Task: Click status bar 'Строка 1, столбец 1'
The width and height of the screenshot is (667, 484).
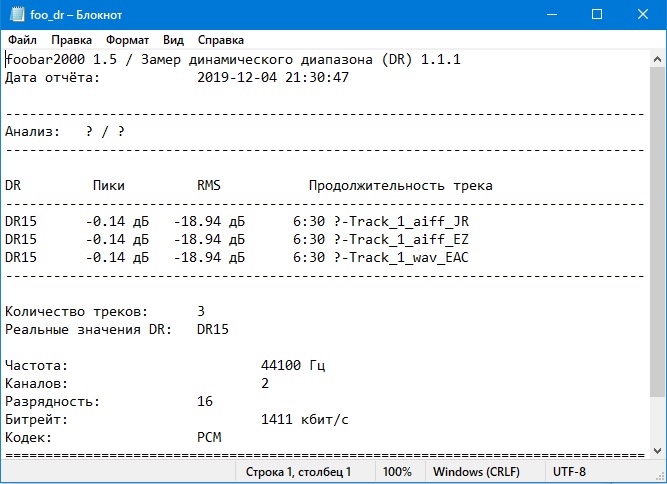Action: click(298, 472)
